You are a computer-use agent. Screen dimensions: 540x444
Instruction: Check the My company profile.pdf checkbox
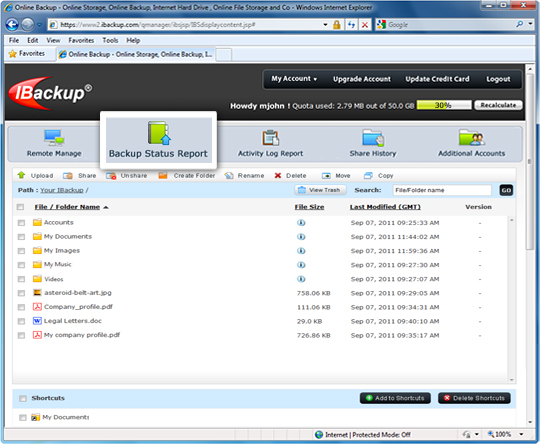[21, 335]
